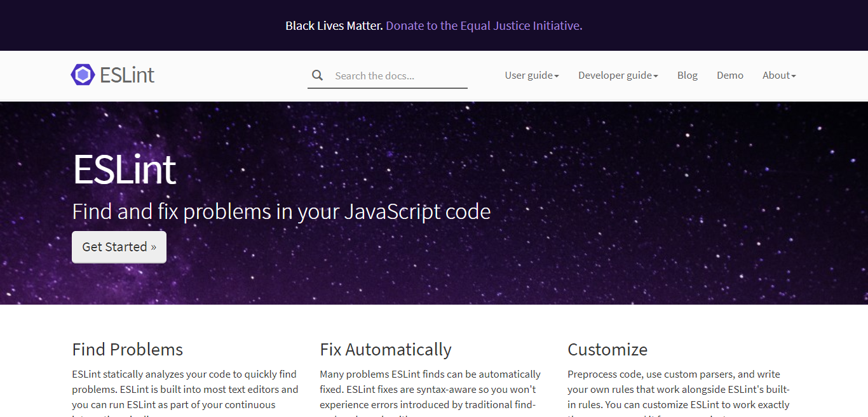Expand the About dropdown menu
868x417 pixels.
click(779, 76)
